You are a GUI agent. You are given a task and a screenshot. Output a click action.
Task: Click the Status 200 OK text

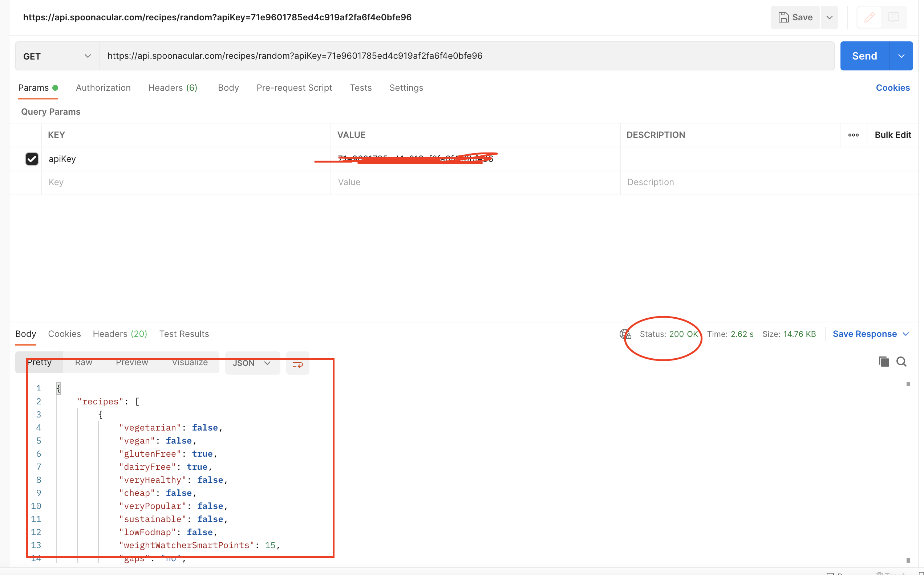[x=669, y=334]
